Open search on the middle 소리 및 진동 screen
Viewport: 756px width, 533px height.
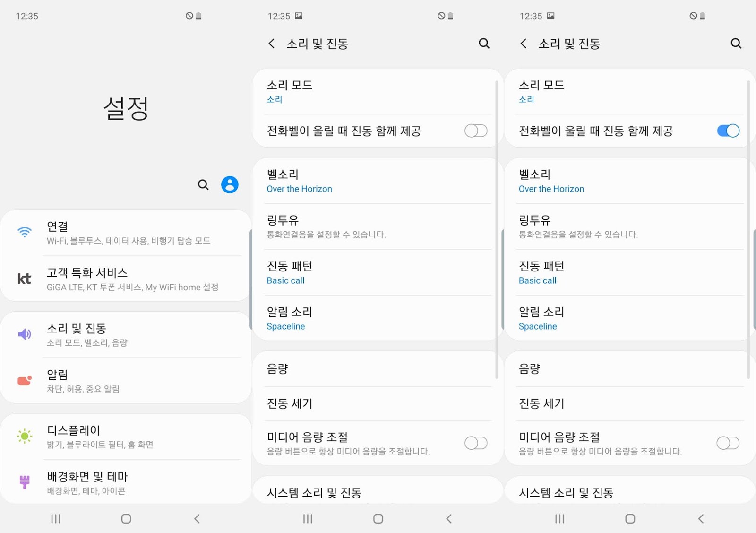484,44
